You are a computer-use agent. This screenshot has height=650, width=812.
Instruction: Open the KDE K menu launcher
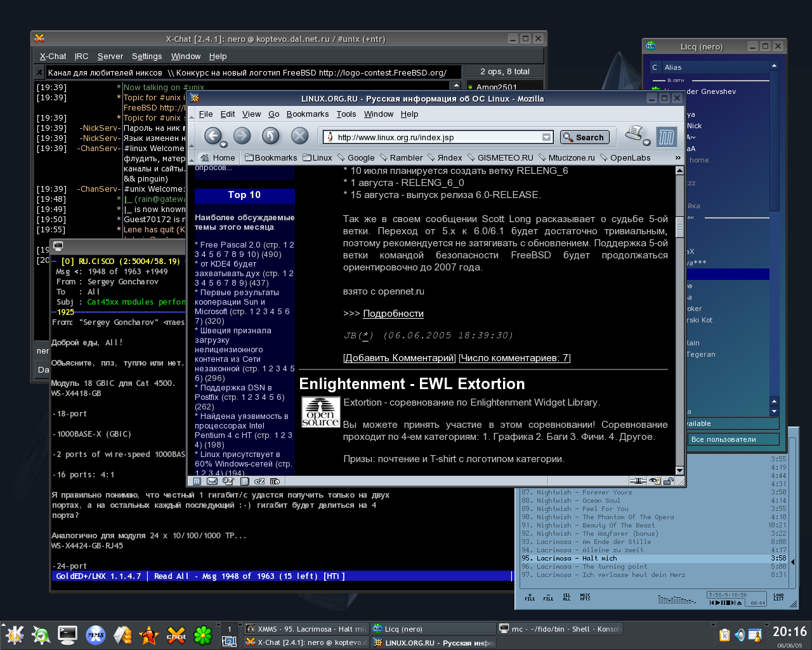15,635
